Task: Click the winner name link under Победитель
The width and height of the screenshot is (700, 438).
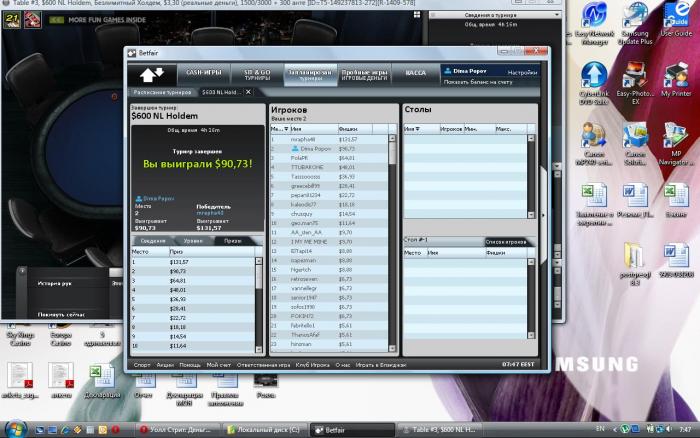Action: [x=210, y=213]
